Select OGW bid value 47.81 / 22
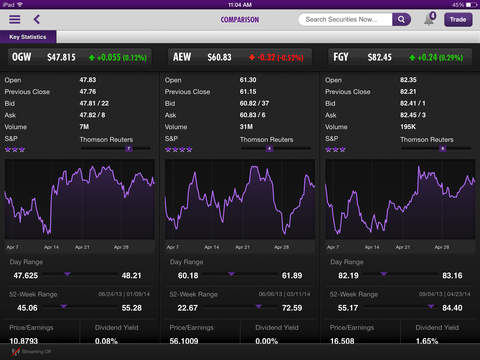This screenshot has height=360, width=480. (94, 103)
